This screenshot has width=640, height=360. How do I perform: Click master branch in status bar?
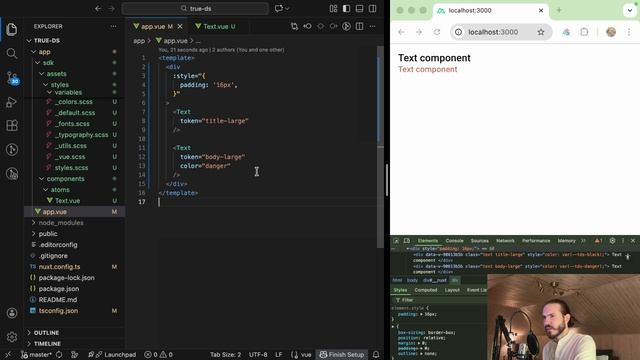point(36,355)
